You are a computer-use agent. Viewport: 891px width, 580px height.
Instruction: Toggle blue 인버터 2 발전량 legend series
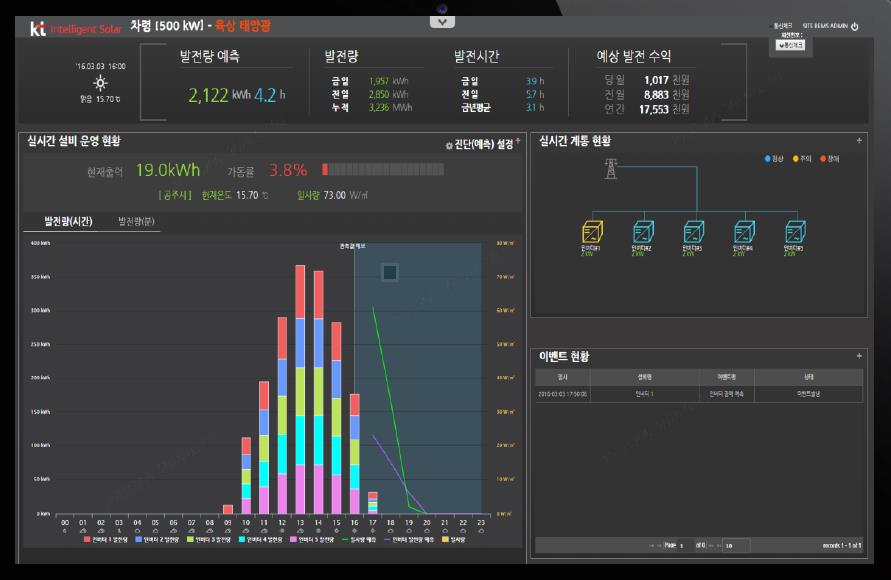click(x=157, y=539)
